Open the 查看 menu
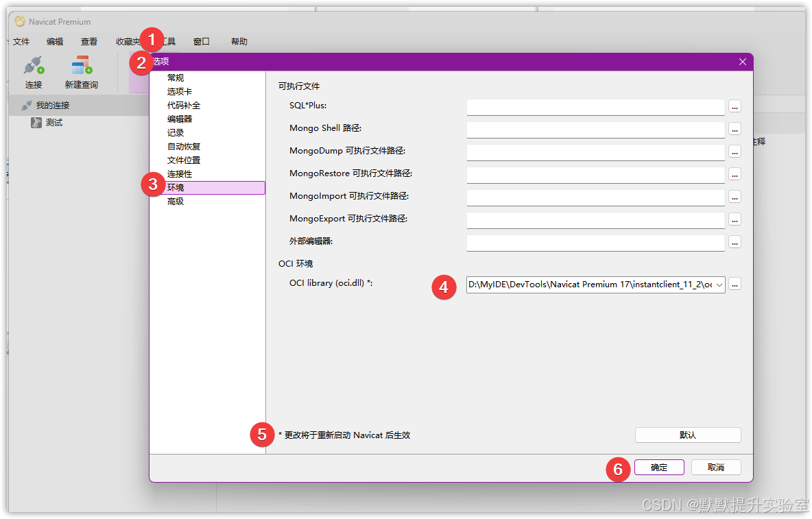812x519 pixels. 89,41
